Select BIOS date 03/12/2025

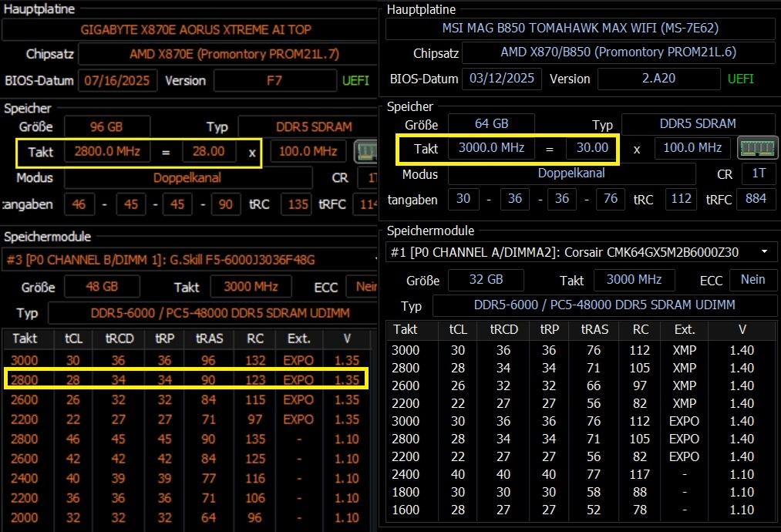(502, 79)
